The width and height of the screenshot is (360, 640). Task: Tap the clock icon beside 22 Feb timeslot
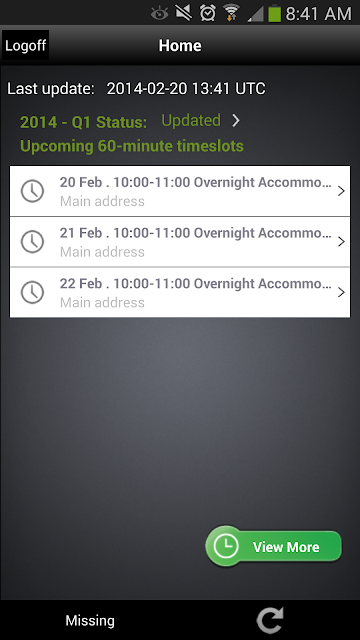pos(32,292)
